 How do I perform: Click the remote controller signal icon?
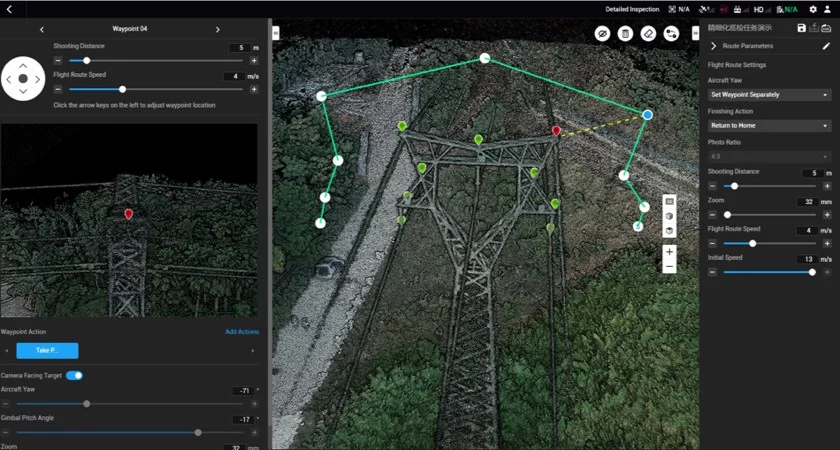tap(740, 9)
